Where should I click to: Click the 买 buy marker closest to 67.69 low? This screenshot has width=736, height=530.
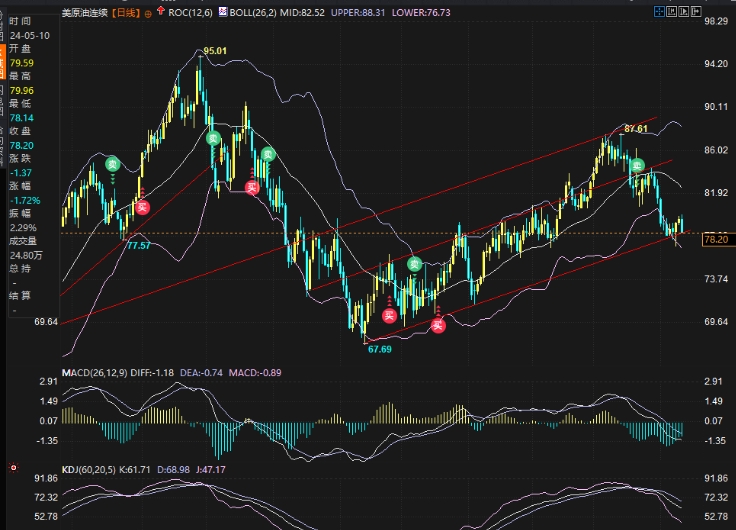click(x=389, y=315)
